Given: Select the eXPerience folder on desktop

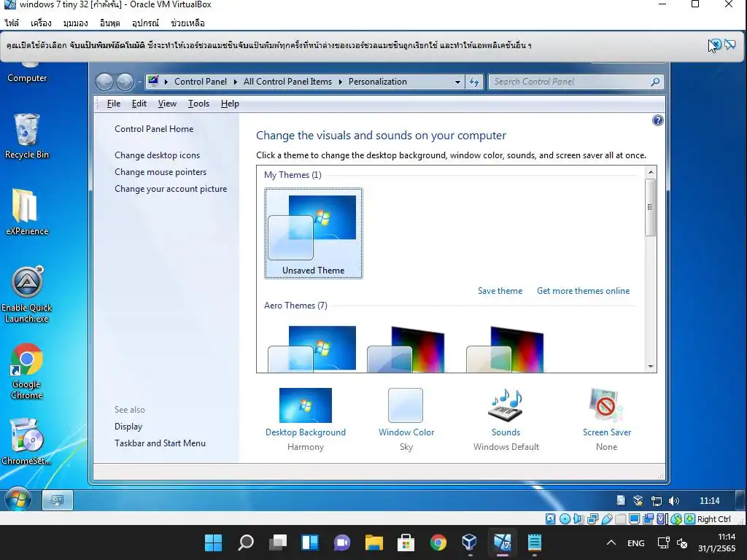Looking at the screenshot, I should 27,212.
